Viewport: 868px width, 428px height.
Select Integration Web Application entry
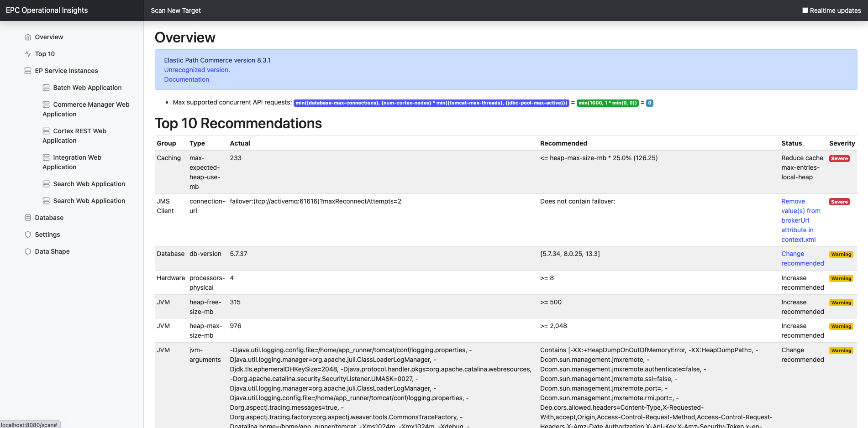pos(72,162)
